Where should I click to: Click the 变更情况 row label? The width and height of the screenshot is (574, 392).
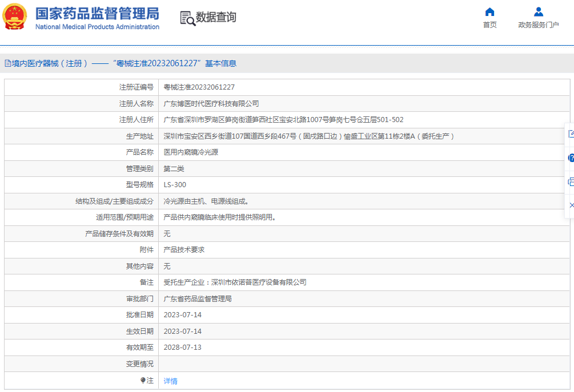coord(140,364)
